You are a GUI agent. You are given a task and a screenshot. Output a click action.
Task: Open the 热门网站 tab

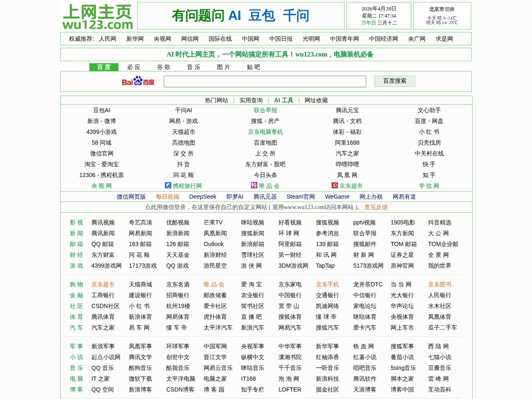pyautogui.click(x=217, y=100)
